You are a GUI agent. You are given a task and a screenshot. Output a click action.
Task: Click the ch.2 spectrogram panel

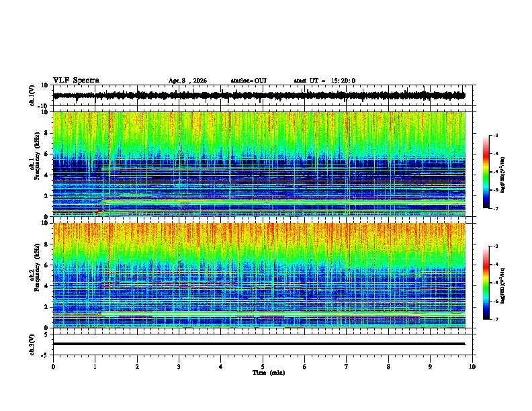click(259, 275)
